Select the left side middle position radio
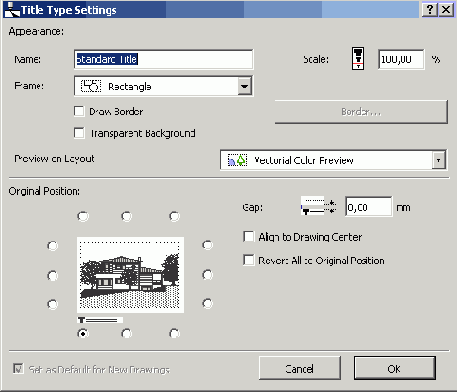Screen dimensions: 457x392 point(53,275)
